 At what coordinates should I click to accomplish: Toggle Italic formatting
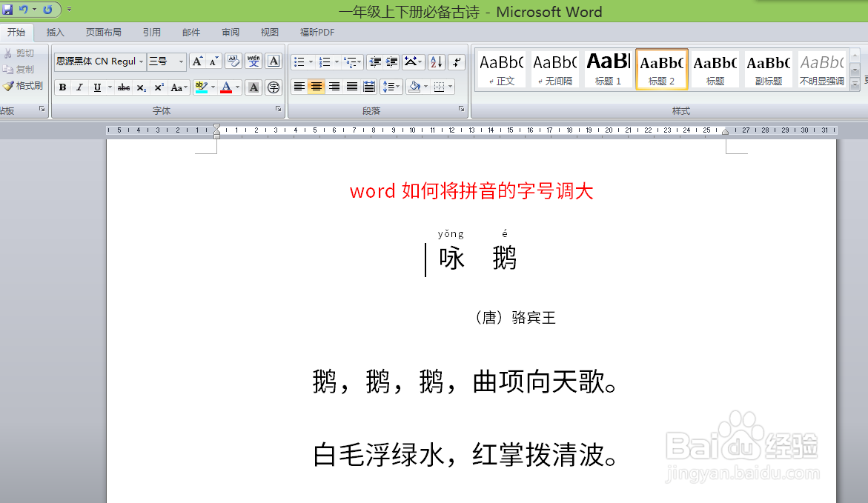coord(80,87)
